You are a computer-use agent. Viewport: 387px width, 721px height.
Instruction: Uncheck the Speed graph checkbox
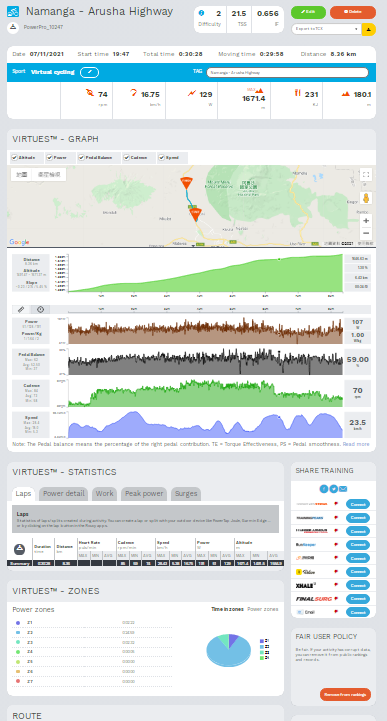(x=161, y=158)
